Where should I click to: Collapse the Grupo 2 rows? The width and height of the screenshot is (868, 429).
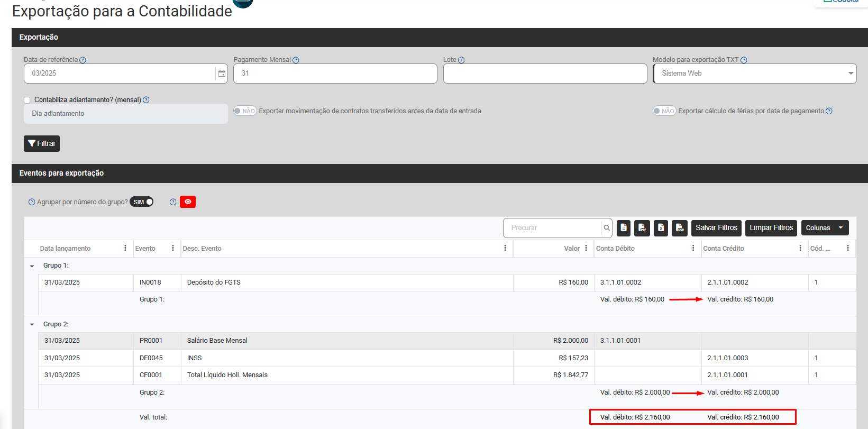click(32, 324)
